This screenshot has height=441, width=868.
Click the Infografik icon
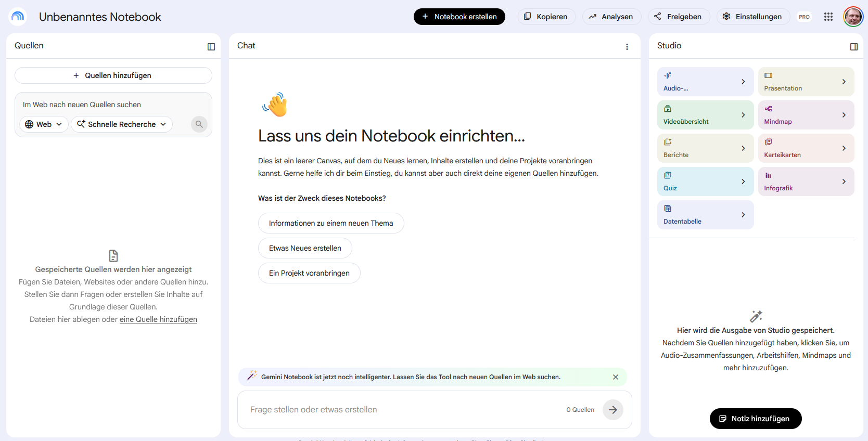pyautogui.click(x=769, y=175)
